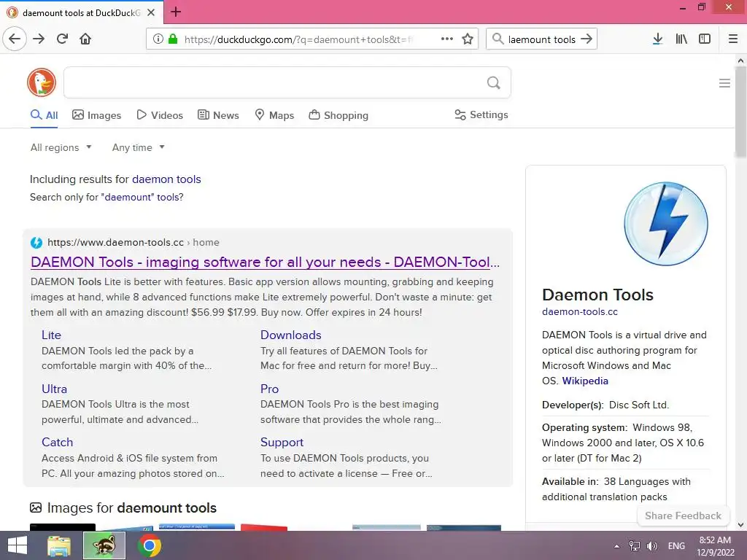
Task: Open the Firefox downloads panel
Action: pyautogui.click(x=657, y=39)
